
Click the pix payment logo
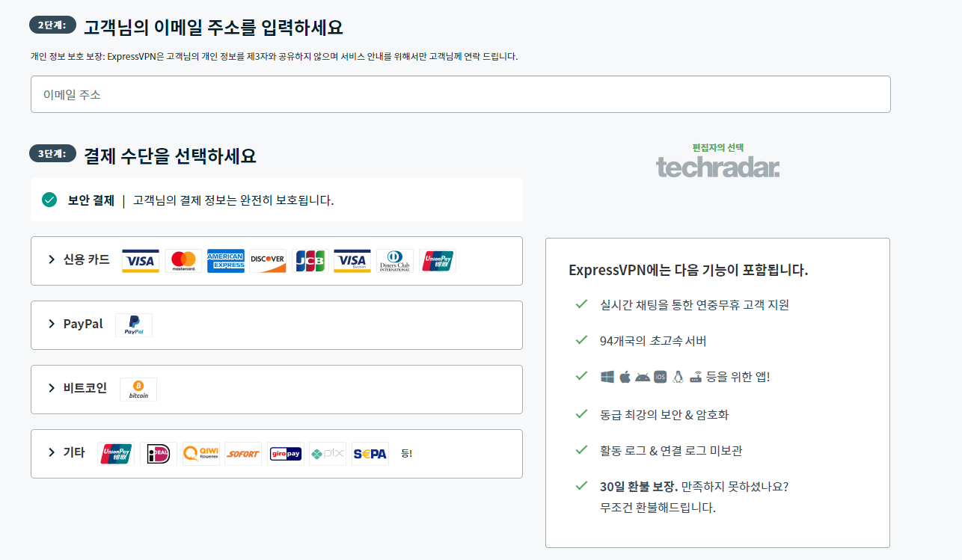click(328, 454)
